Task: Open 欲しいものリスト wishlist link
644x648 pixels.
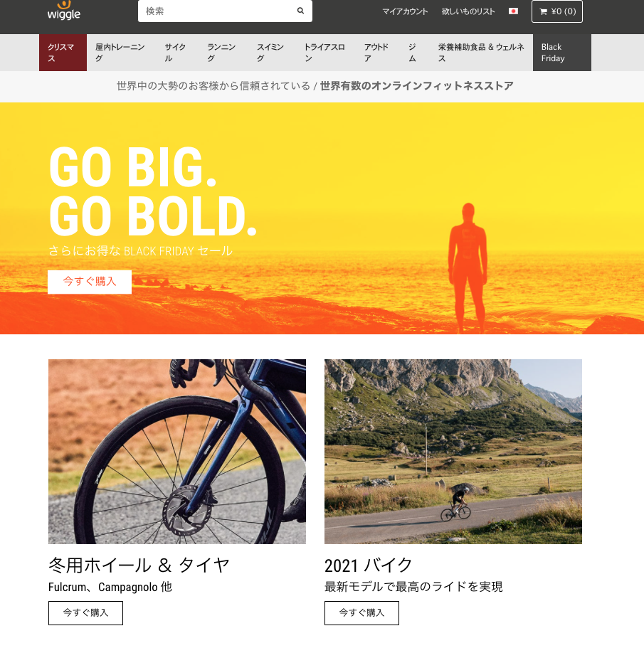Action: click(468, 11)
